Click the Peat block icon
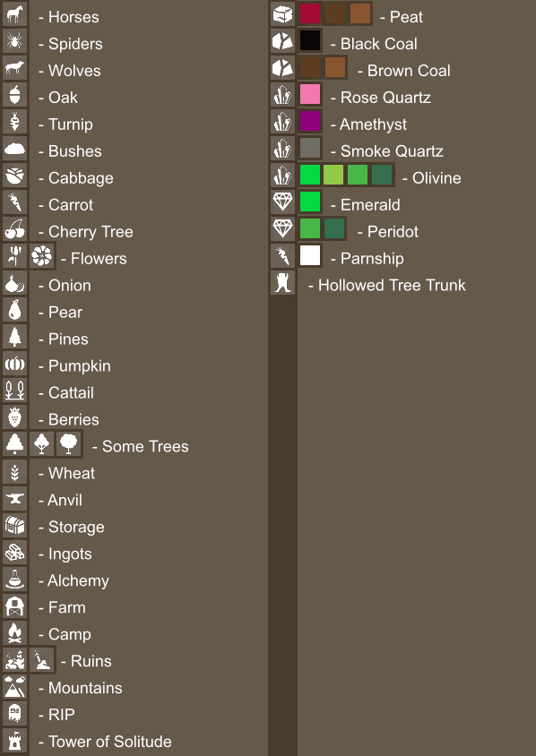536x756 pixels. [x=282, y=14]
